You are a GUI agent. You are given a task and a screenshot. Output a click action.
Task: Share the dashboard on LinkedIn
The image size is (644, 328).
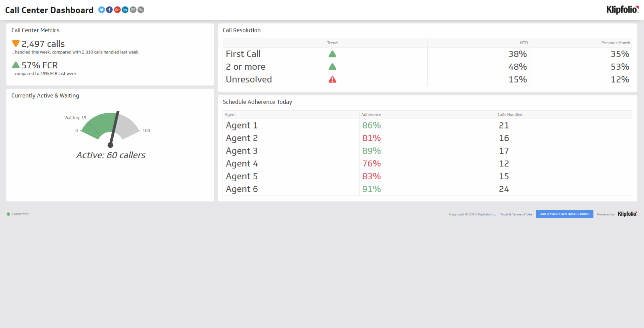[125, 10]
